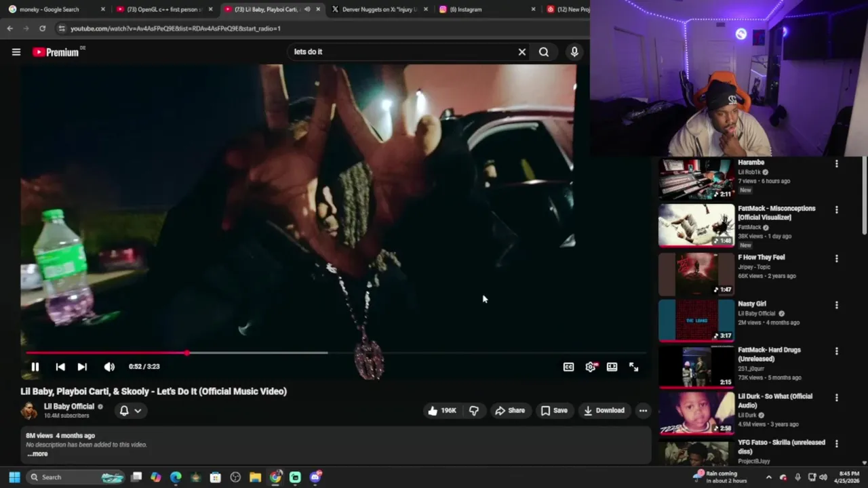
Task: Skip to the next video
Action: 82,367
